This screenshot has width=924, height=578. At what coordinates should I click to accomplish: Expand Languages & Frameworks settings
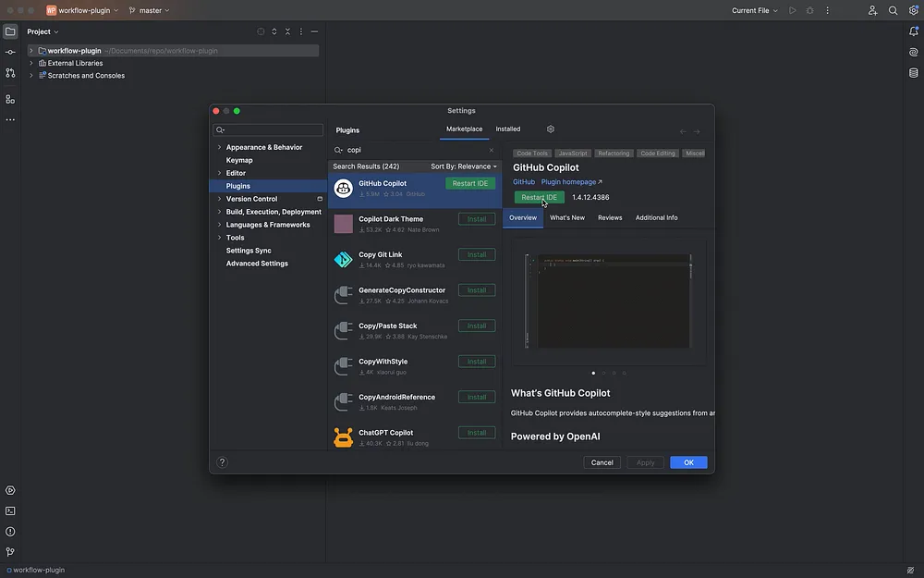[x=219, y=225]
